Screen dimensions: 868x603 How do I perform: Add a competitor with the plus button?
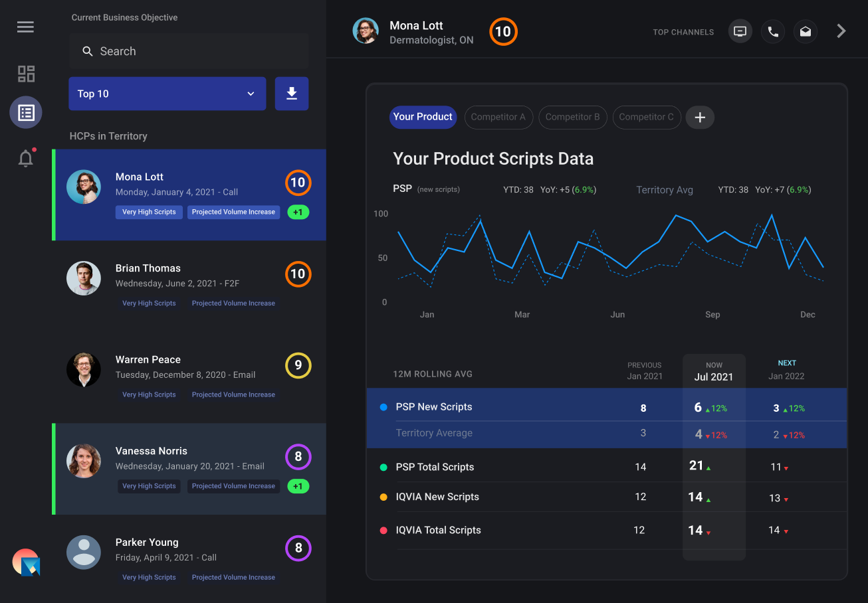click(699, 118)
